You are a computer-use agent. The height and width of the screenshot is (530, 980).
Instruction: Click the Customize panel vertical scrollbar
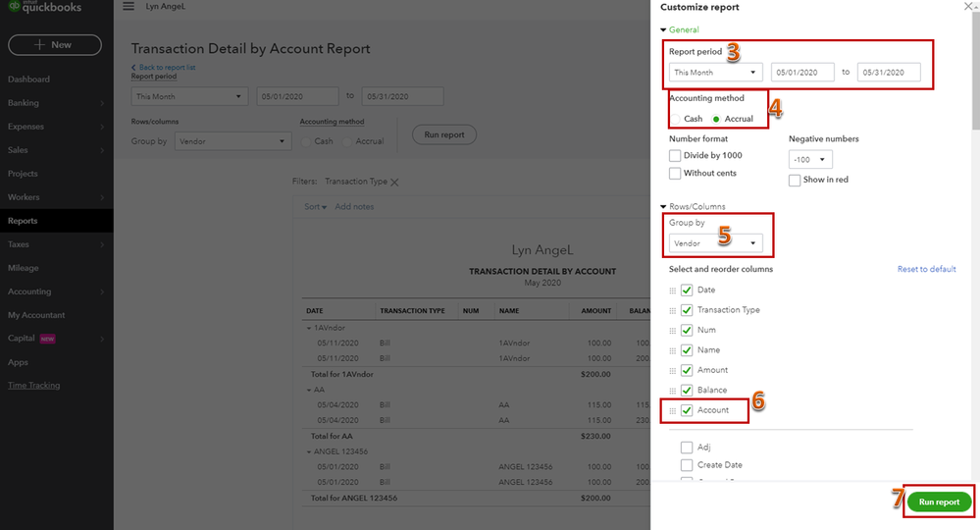click(x=976, y=69)
